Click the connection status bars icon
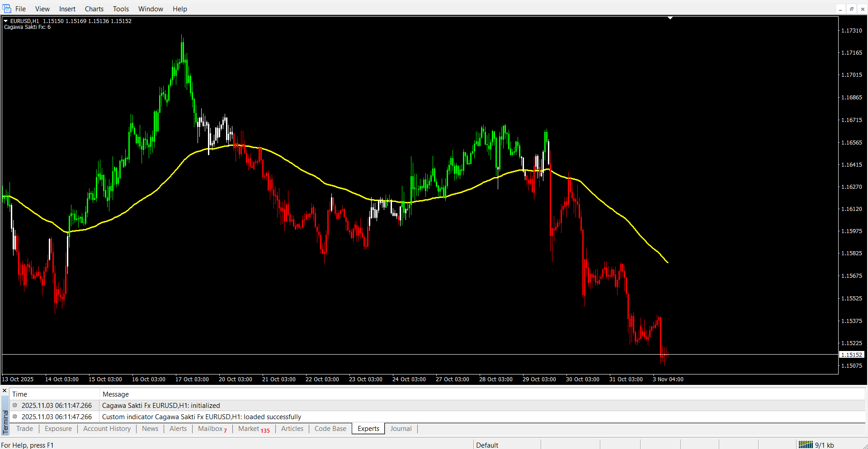The image size is (868, 449). [x=805, y=445]
